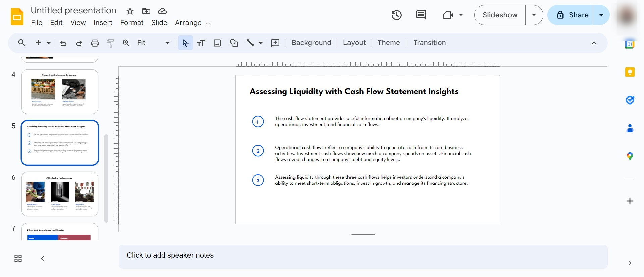Star the Untitled presentation
The width and height of the screenshot is (644, 277).
pyautogui.click(x=130, y=11)
